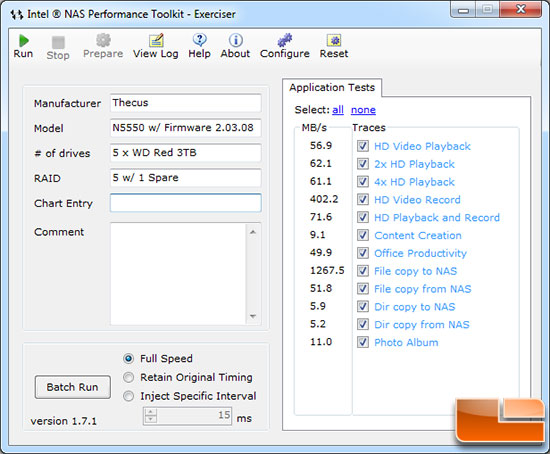Choose Inject Specific Interval option
The width and height of the screenshot is (550, 454).
[129, 396]
